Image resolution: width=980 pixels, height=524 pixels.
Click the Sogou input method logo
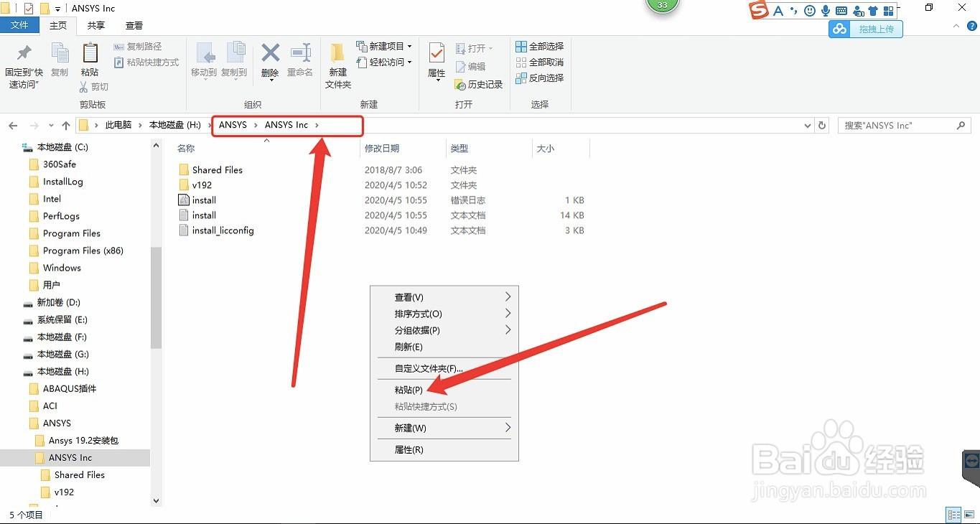(x=759, y=10)
